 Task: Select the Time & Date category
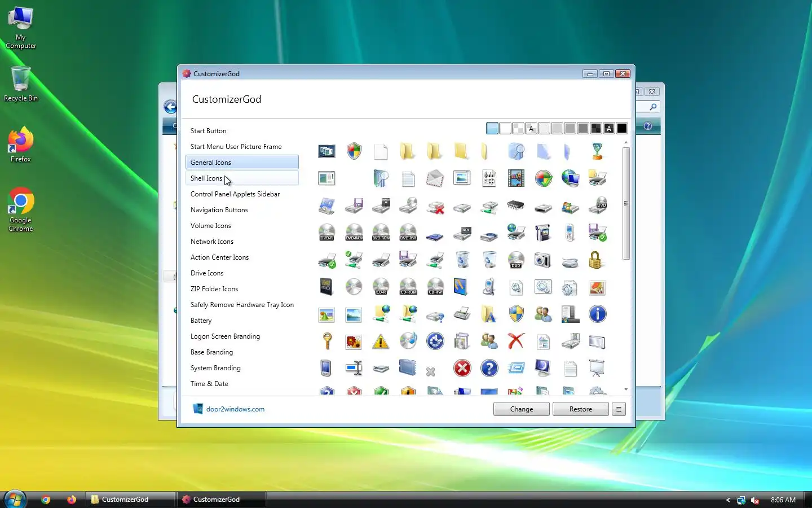click(x=242, y=383)
